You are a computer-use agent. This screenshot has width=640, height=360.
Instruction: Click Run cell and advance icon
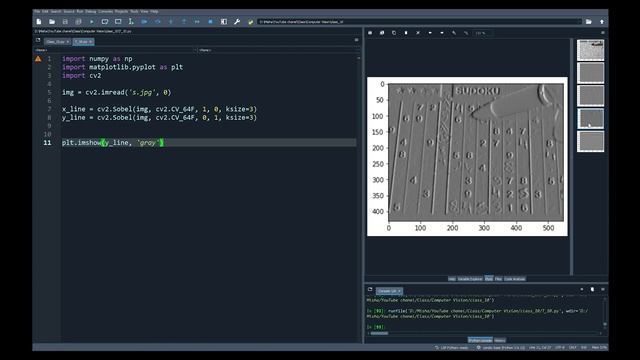(118, 22)
